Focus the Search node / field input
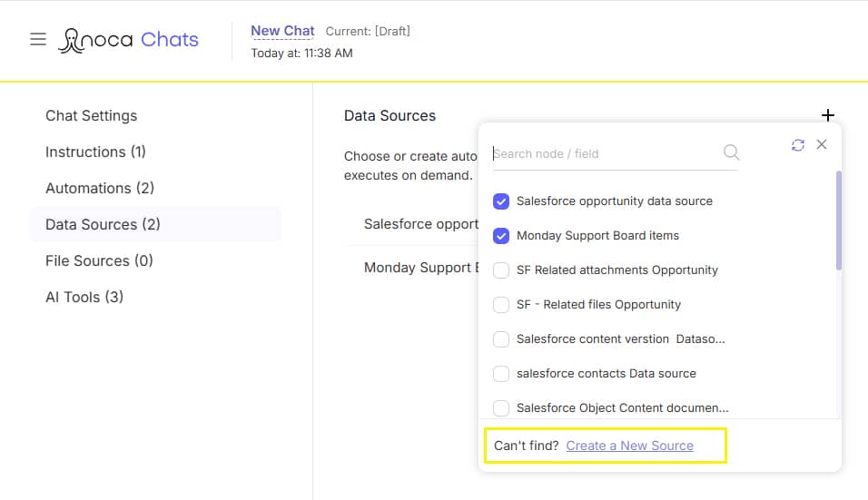 click(x=607, y=153)
